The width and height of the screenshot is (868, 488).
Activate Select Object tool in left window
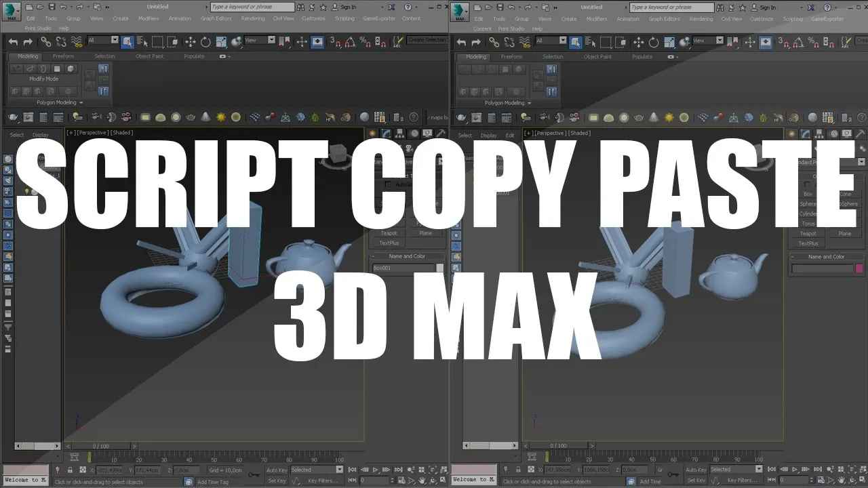(x=127, y=42)
